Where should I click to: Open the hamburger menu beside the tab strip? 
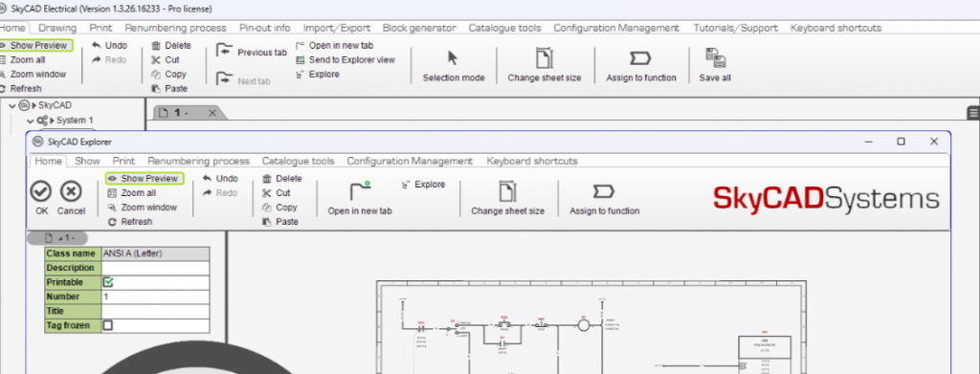(973, 112)
